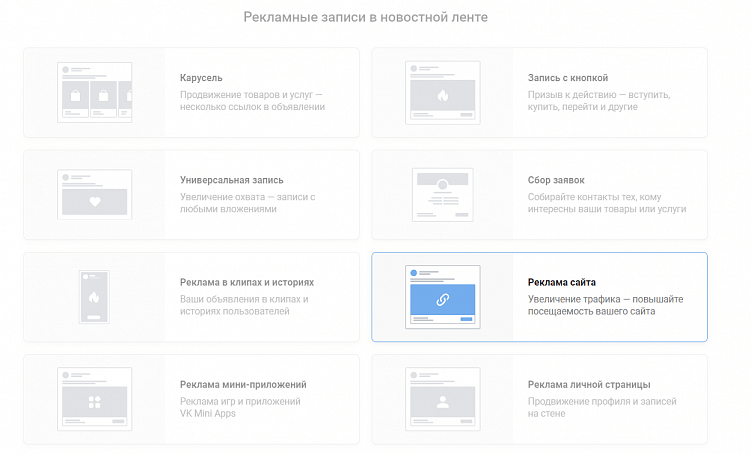
Task: Click the Карусель format preview icon
Action: click(x=94, y=92)
